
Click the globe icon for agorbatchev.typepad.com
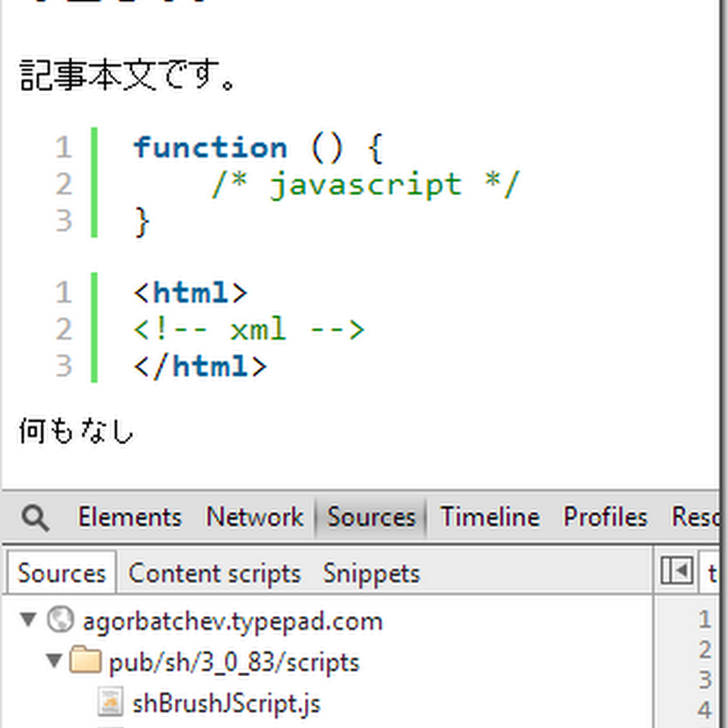pos(61,622)
